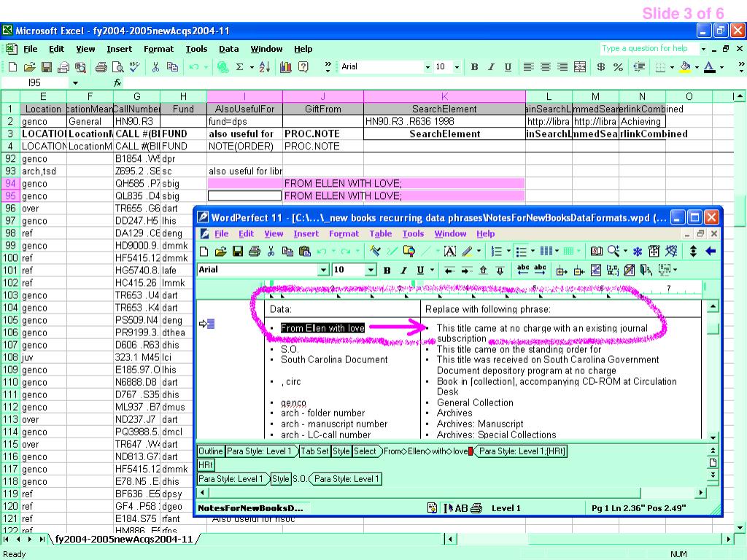
Task: Apply Percent style in Excel
Action: (618, 67)
